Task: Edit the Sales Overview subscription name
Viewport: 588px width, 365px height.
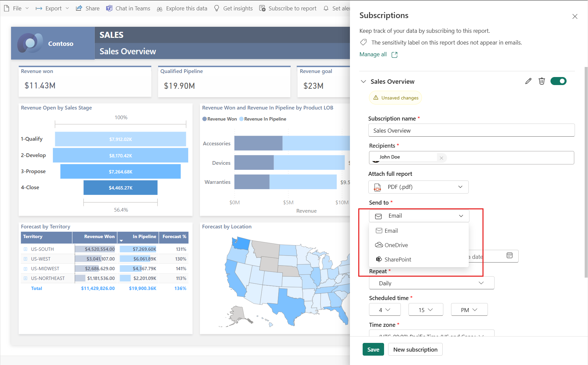Action: [x=528, y=81]
